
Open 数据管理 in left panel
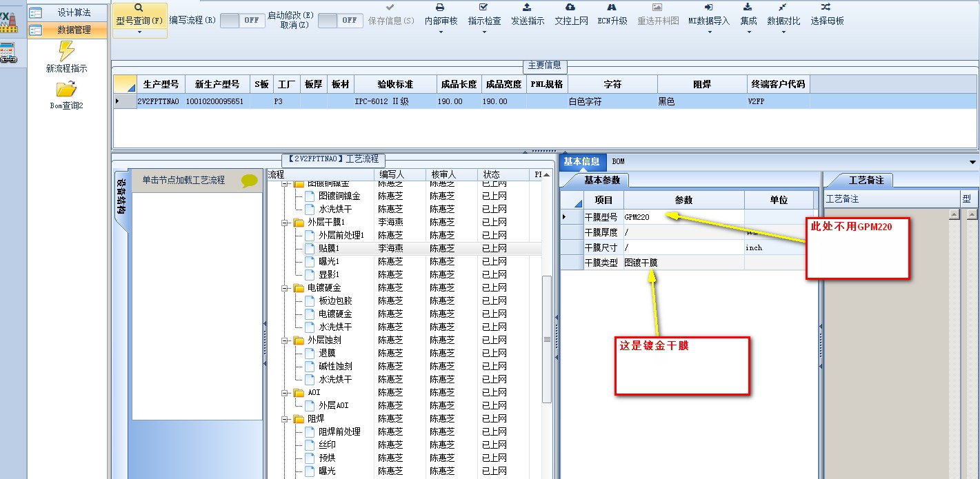click(x=68, y=30)
